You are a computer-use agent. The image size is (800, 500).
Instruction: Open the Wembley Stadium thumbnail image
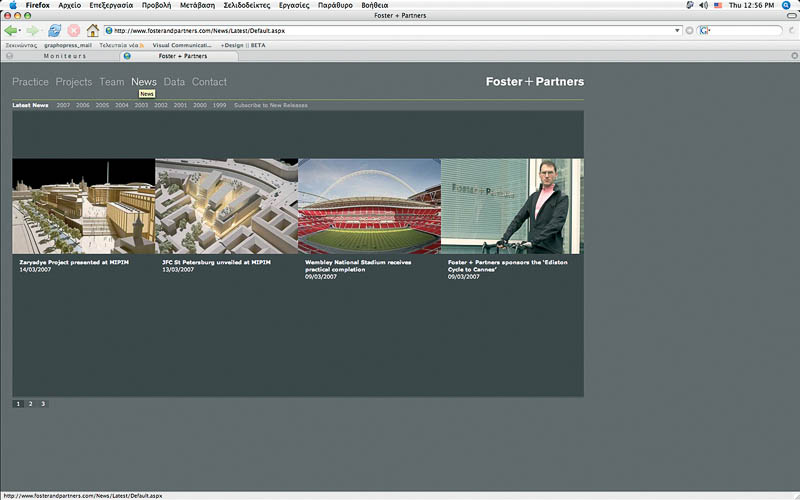(x=369, y=206)
